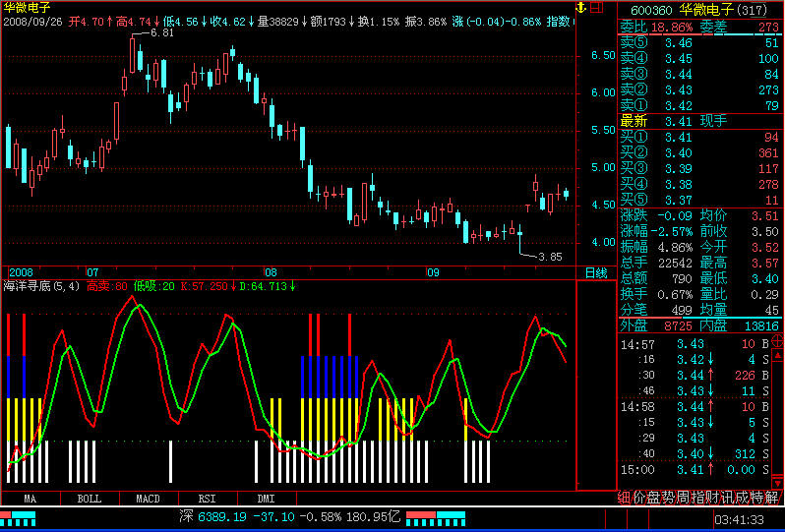
Task: Select the 指 tab in the side panel
Action: (697, 498)
